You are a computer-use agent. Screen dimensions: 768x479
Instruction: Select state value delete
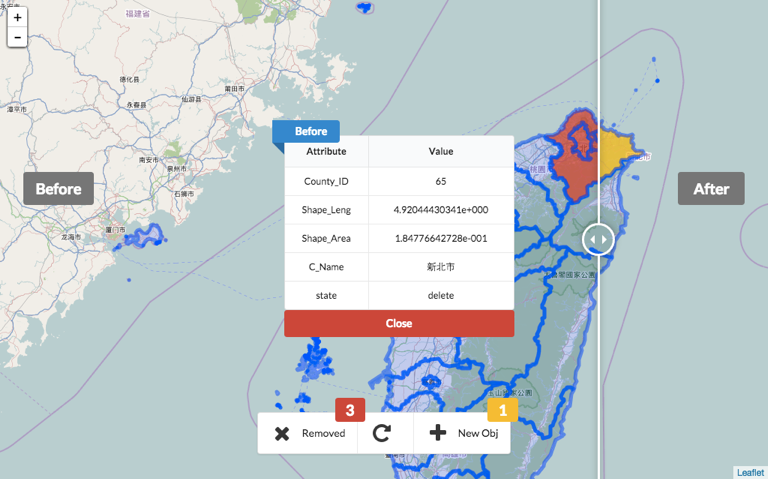[x=441, y=295]
